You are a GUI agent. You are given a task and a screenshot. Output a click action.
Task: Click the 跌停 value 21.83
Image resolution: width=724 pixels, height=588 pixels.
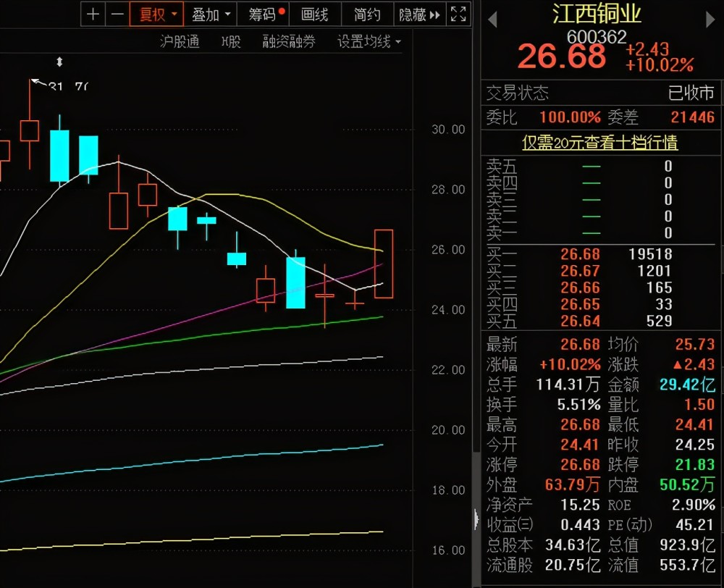click(x=695, y=464)
